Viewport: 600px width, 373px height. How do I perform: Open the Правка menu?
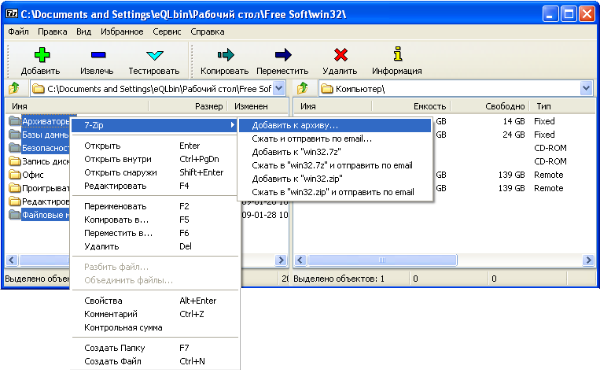(52, 32)
